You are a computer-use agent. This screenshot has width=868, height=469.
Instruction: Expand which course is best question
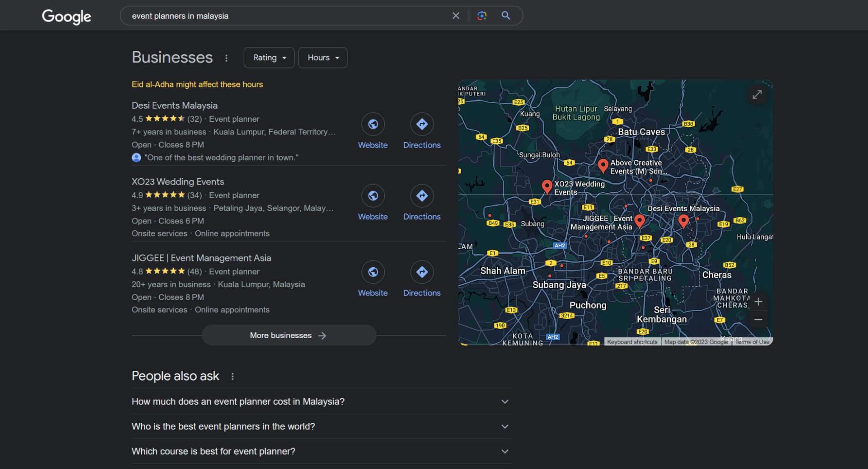322,451
